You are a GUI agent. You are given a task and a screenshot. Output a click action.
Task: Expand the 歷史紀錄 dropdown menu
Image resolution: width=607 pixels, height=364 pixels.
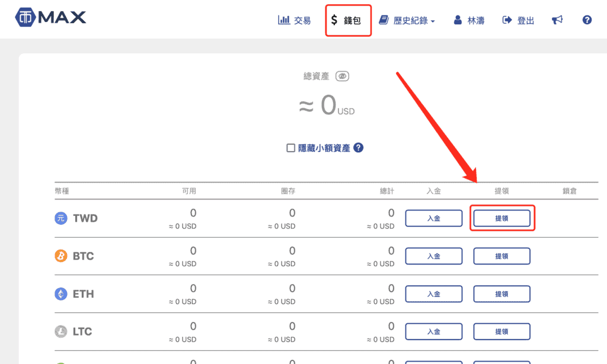coord(407,20)
